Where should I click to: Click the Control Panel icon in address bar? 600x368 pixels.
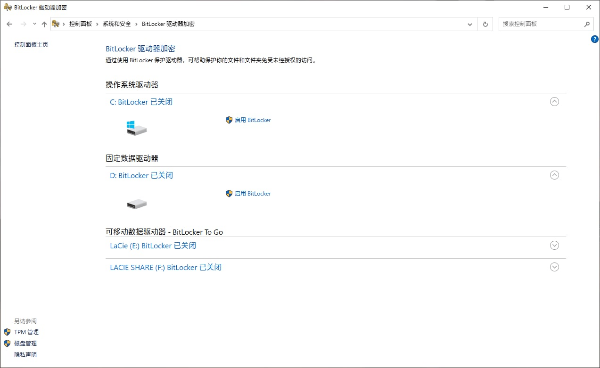click(x=55, y=24)
